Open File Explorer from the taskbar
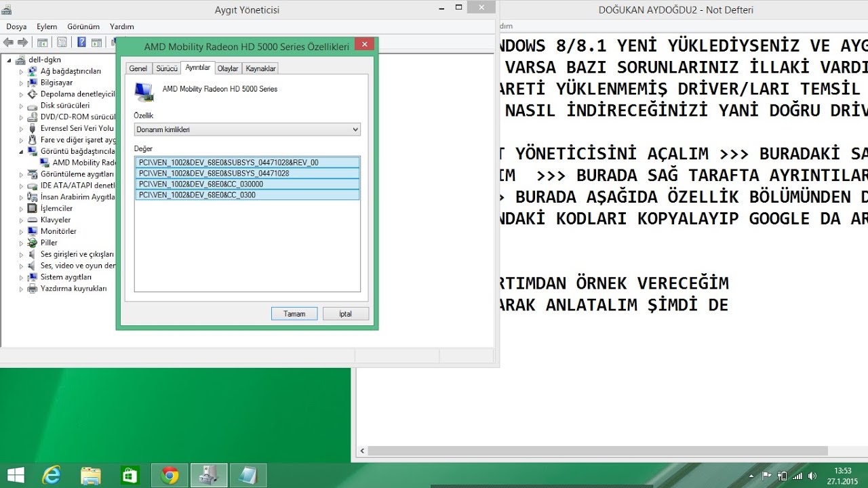868x488 pixels. click(x=90, y=475)
